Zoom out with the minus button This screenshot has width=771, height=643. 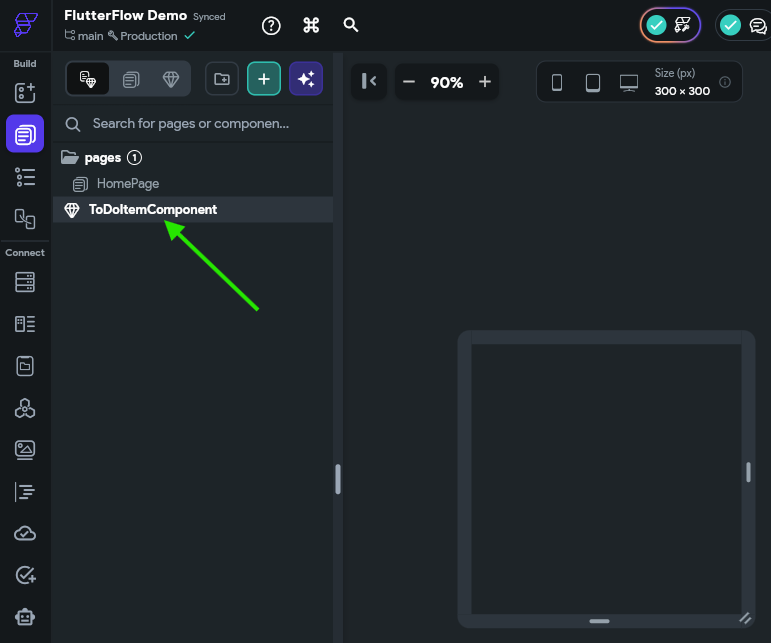(409, 82)
